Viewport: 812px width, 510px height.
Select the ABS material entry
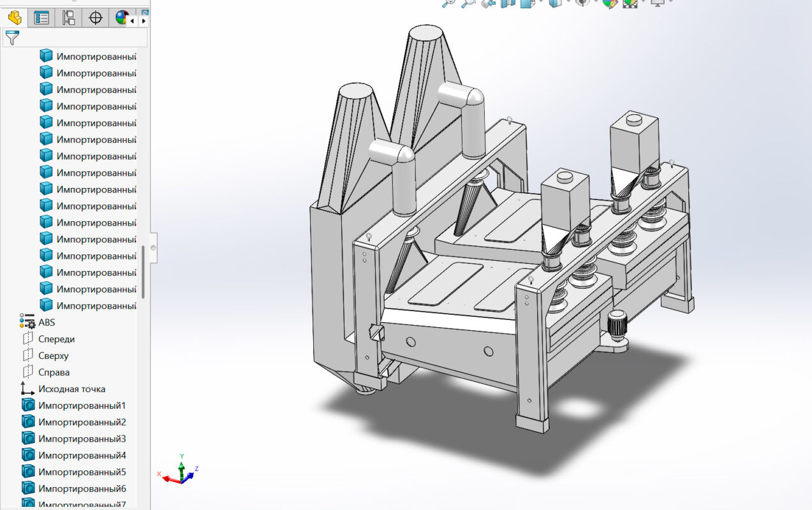tap(47, 322)
